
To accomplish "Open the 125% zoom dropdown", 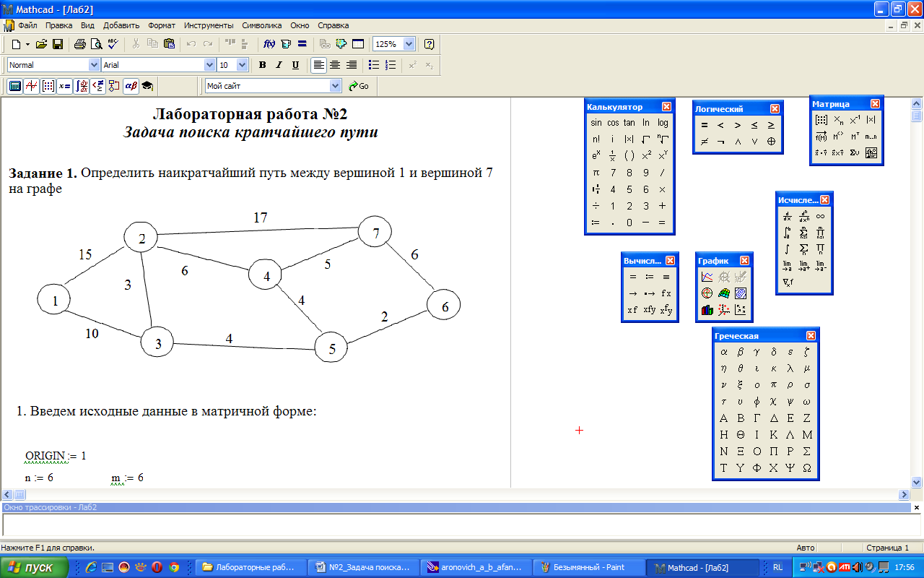I will point(409,44).
